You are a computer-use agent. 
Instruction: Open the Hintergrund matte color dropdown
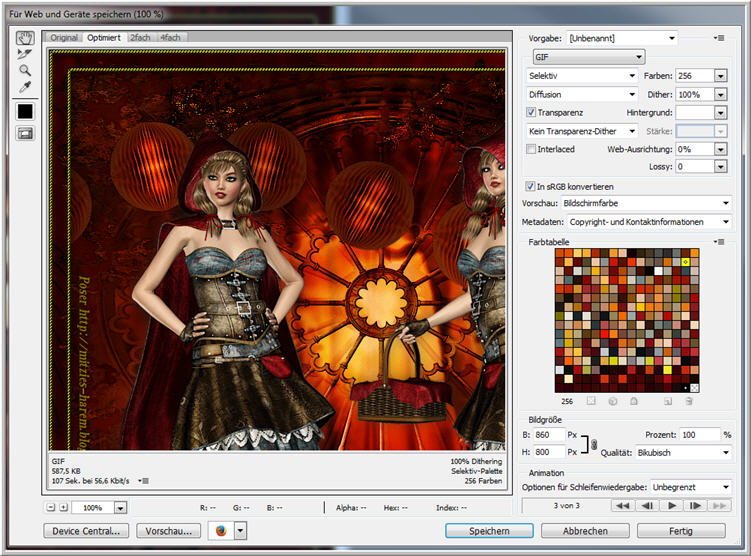coord(720,113)
